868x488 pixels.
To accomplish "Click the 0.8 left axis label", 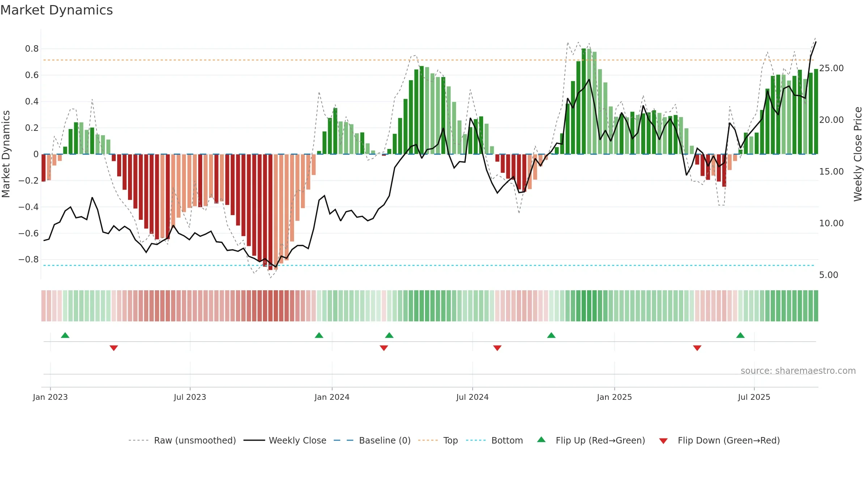I will 32,48.
